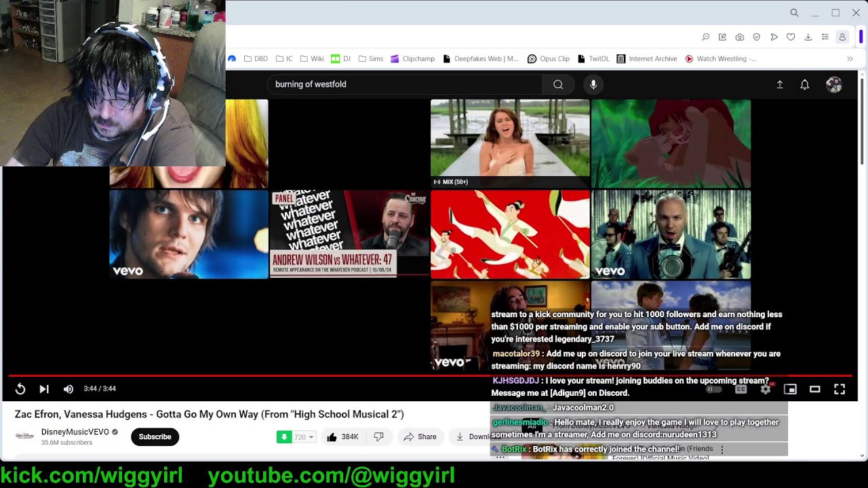Enter fullscreen video mode
The height and width of the screenshot is (488, 868).
click(x=840, y=389)
